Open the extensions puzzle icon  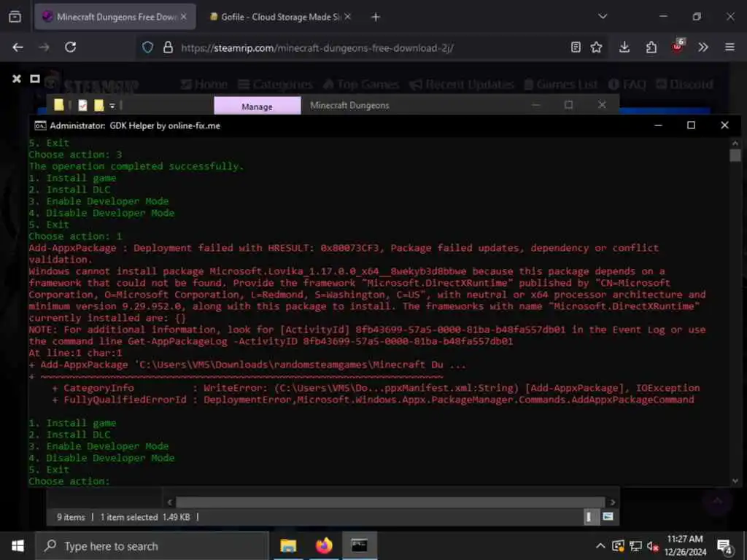pos(651,47)
